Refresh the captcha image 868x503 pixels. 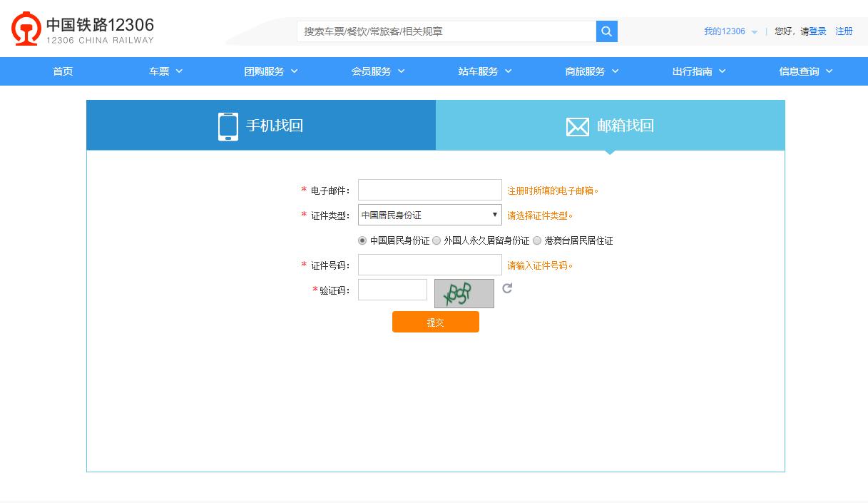pyautogui.click(x=506, y=289)
